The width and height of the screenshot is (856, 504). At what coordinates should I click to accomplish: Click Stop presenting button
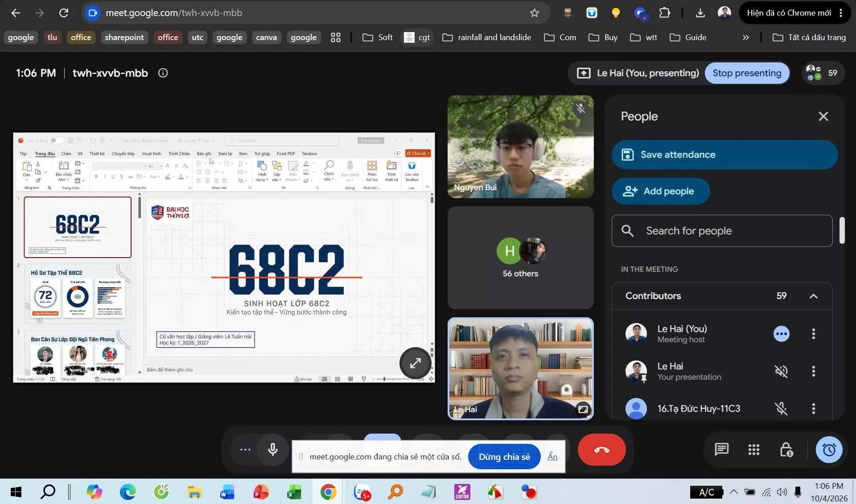(747, 73)
